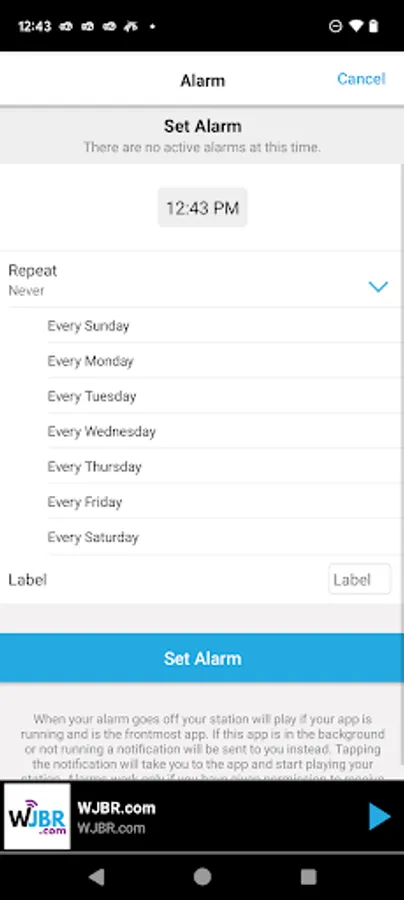Image resolution: width=404 pixels, height=900 pixels.
Task: Toggle repeat Every Sunday
Action: (x=224, y=325)
